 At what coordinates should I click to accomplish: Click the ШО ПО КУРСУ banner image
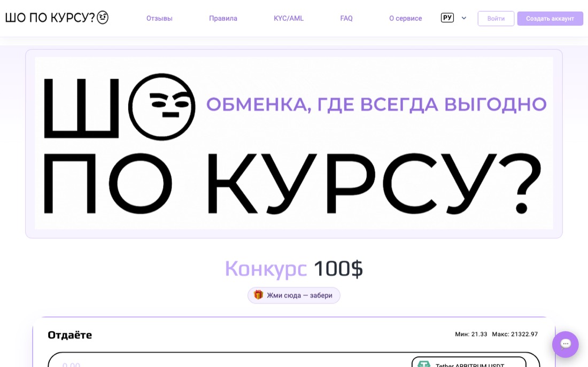pos(294,143)
